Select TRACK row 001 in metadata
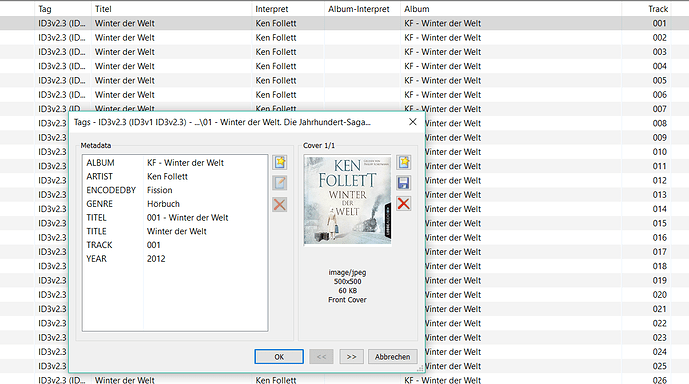689x384 pixels. tap(175, 245)
